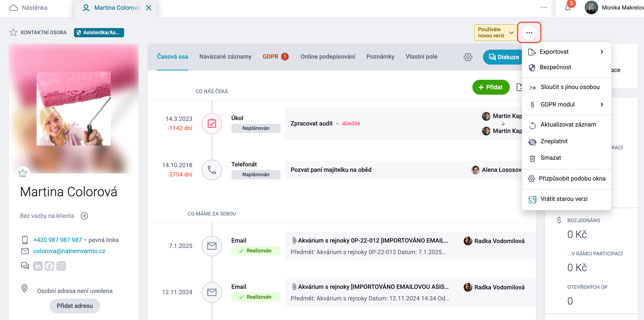Image resolution: width=644 pixels, height=320 pixels.
Task: Open the Používáte novou verzi dropdown
Action: coord(496,33)
